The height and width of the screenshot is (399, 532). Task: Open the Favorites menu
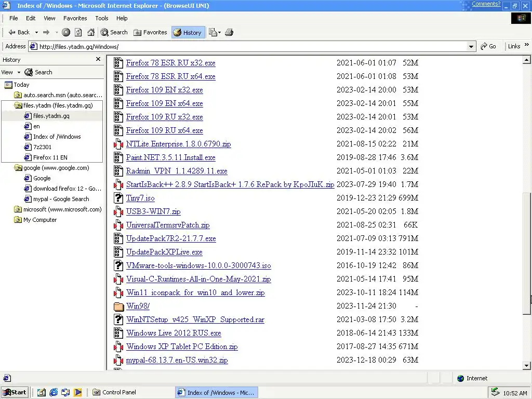coord(75,18)
